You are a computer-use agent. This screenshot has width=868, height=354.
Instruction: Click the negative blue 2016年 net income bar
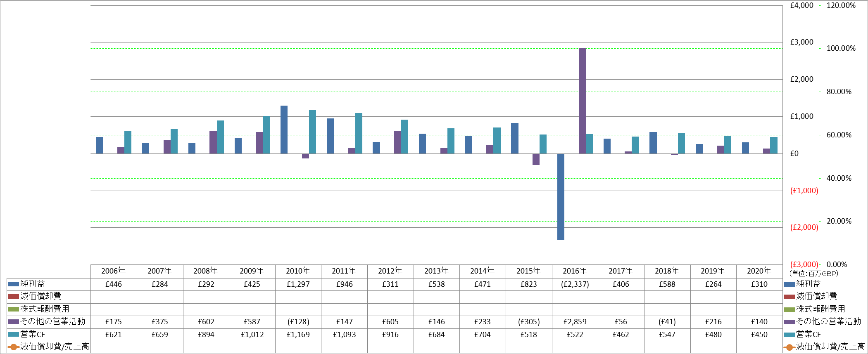click(561, 197)
